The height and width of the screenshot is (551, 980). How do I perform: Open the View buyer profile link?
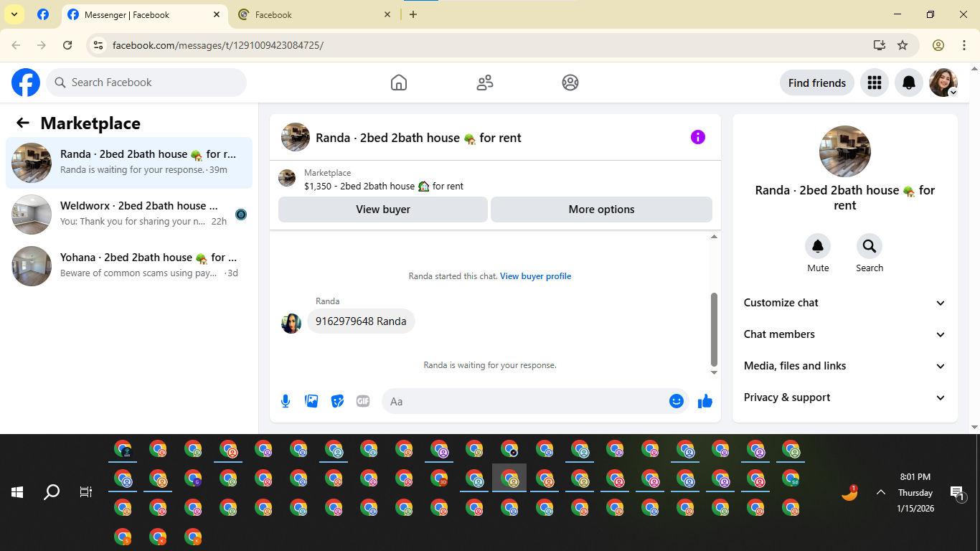535,276
